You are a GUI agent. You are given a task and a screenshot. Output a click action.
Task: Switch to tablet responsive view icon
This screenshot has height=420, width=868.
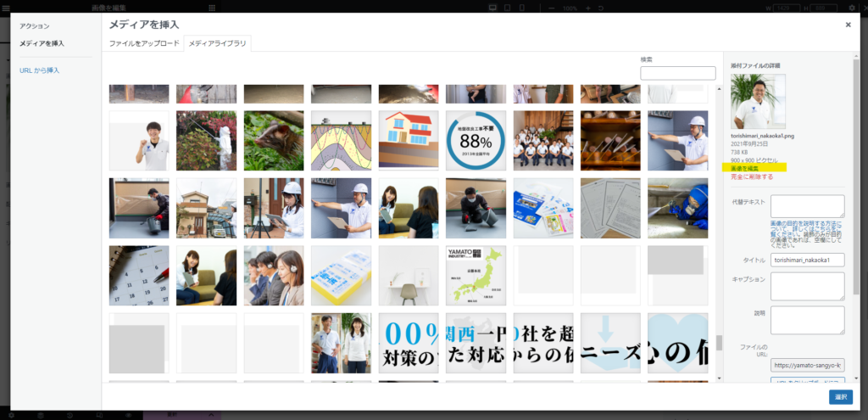coord(508,8)
